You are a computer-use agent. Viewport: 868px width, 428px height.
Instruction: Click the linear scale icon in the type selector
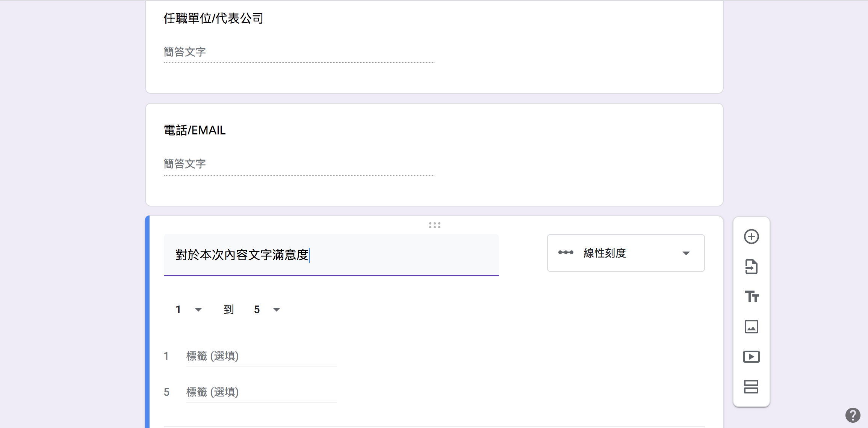point(566,253)
